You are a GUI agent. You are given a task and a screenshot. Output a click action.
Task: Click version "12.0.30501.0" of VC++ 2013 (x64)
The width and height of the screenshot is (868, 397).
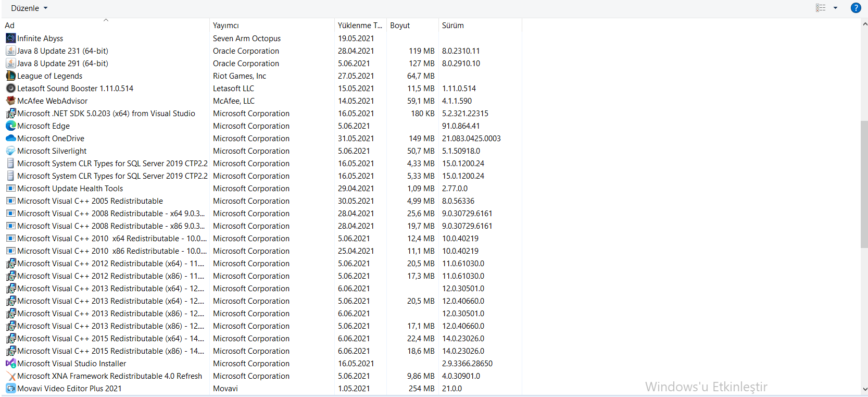click(463, 288)
